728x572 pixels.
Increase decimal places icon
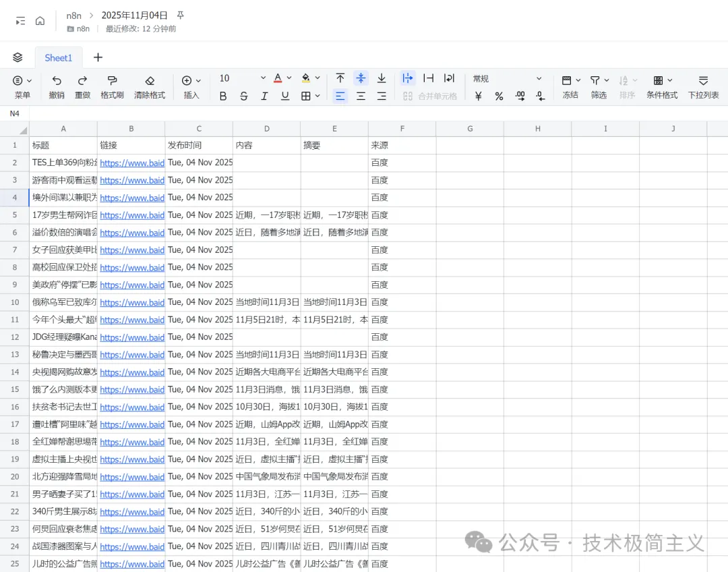click(520, 96)
